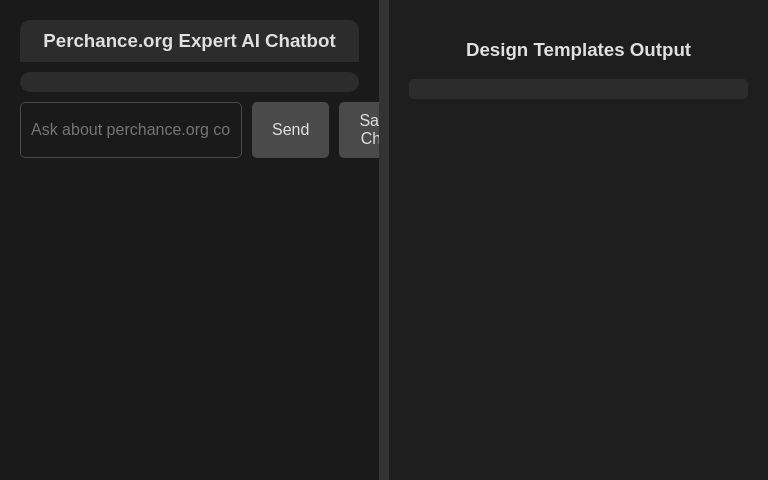The image size is (768, 480).
Task: Click the Send button
Action: (x=290, y=130)
